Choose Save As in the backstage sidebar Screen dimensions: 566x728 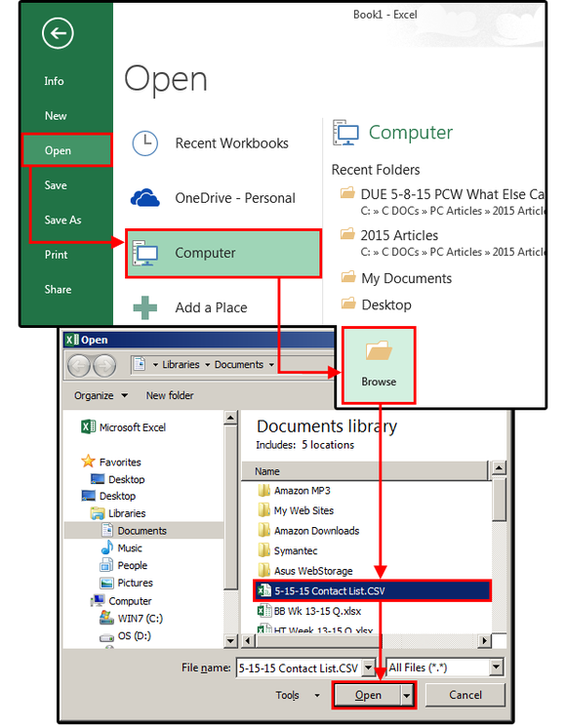(x=62, y=221)
